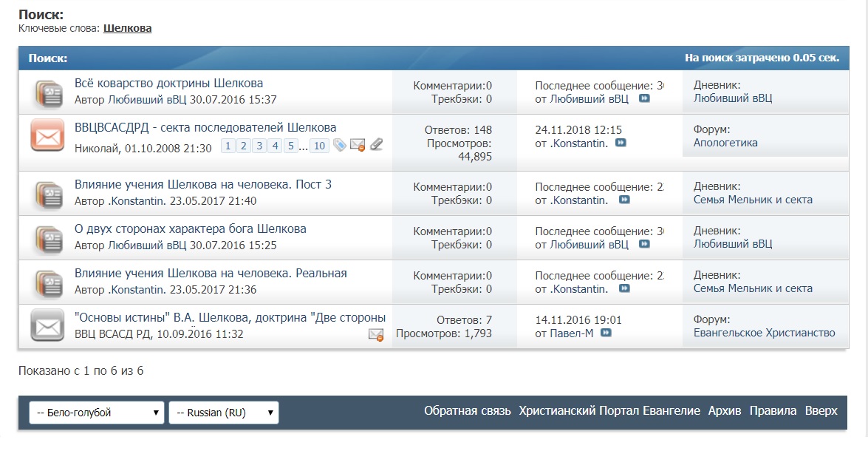The image size is (868, 454).
Task: Click last-post arrow in ВВЦВСАСДРД thread row
Action: tap(621, 143)
